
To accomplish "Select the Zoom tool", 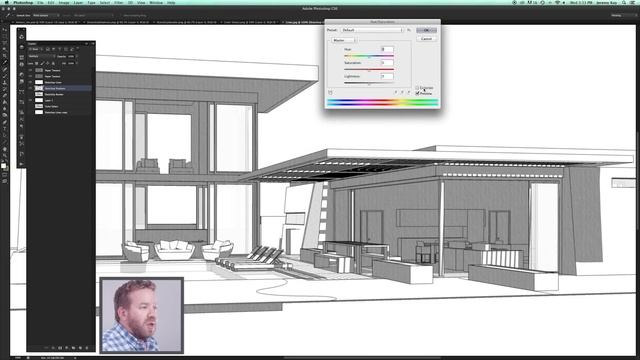I will (5, 155).
